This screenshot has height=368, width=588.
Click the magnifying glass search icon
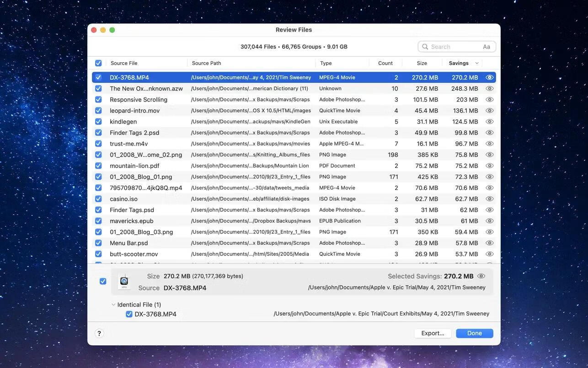coord(425,47)
